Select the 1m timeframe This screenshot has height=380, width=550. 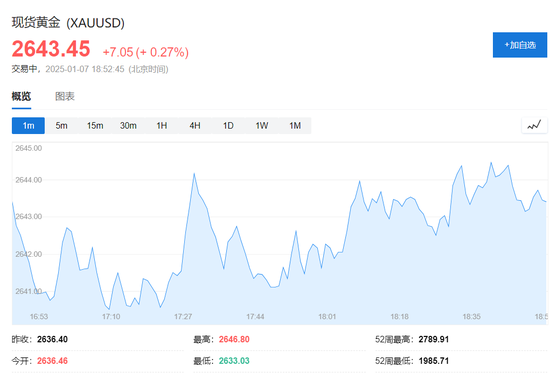tap(28, 126)
